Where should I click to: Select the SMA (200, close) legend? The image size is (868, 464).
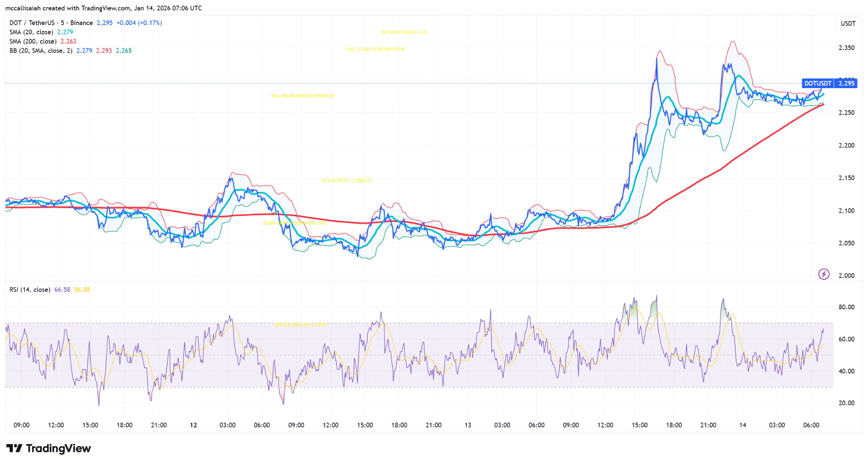[33, 42]
